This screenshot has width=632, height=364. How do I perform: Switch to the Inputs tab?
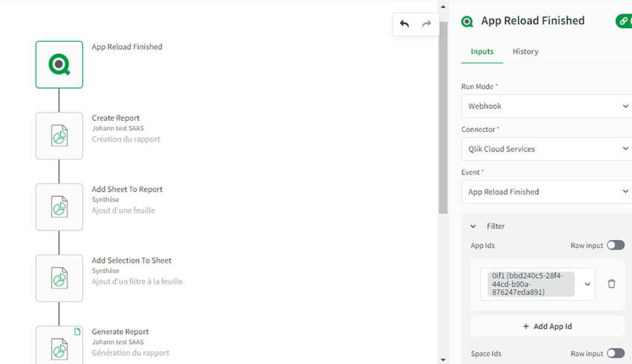[482, 51]
